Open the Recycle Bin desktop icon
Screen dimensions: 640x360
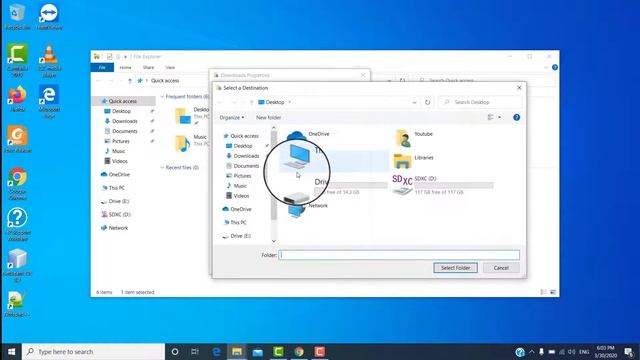tap(17, 17)
